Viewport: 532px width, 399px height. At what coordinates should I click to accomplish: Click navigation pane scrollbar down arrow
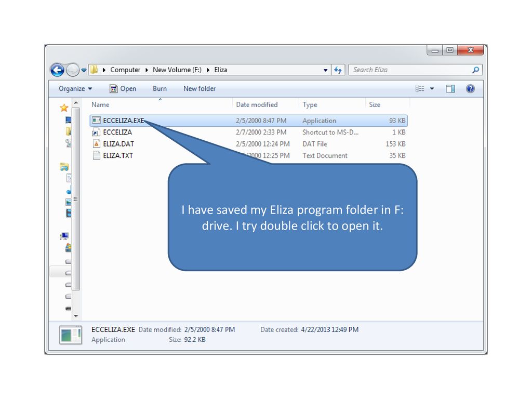coord(76,316)
